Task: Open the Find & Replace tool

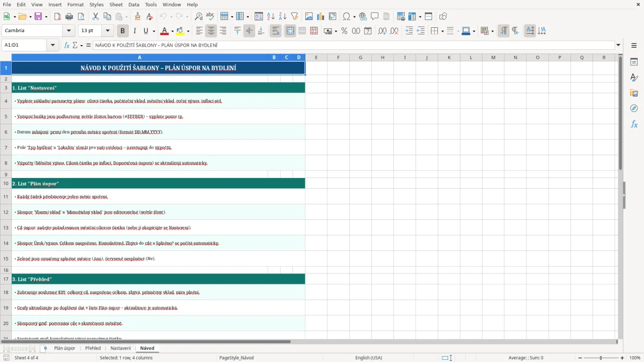Action: click(199, 17)
